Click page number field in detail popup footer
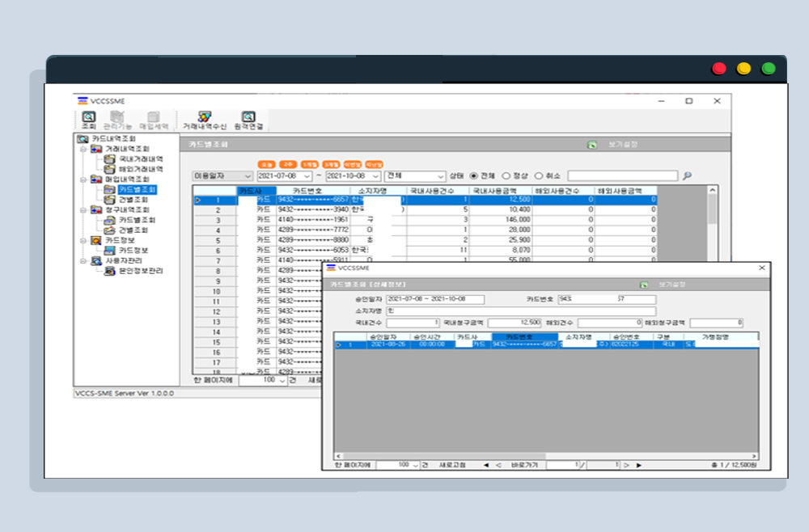The image size is (809, 532). [x=563, y=465]
